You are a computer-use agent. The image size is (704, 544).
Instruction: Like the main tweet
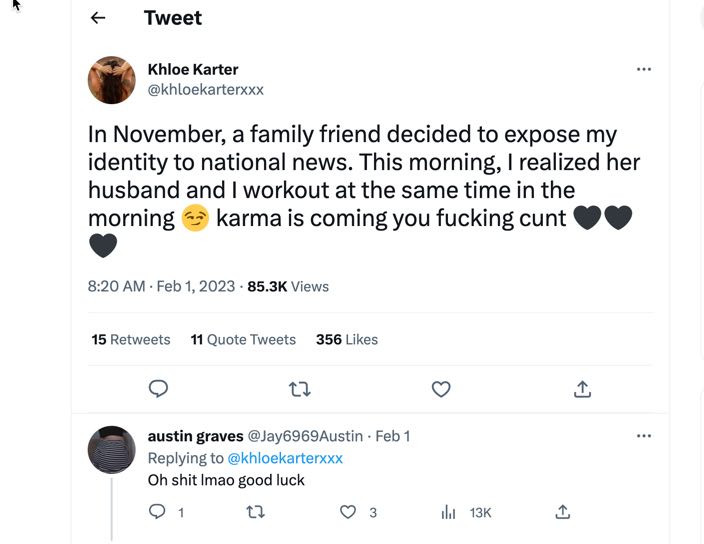pos(441,389)
